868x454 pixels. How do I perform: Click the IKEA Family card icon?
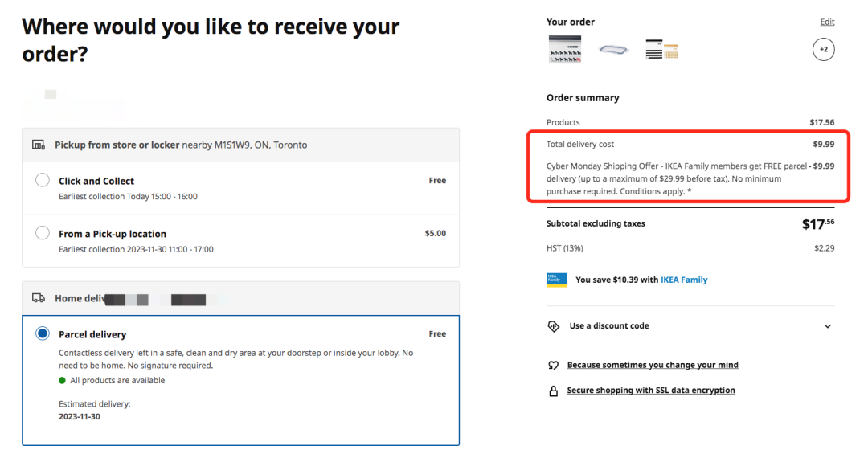point(556,280)
